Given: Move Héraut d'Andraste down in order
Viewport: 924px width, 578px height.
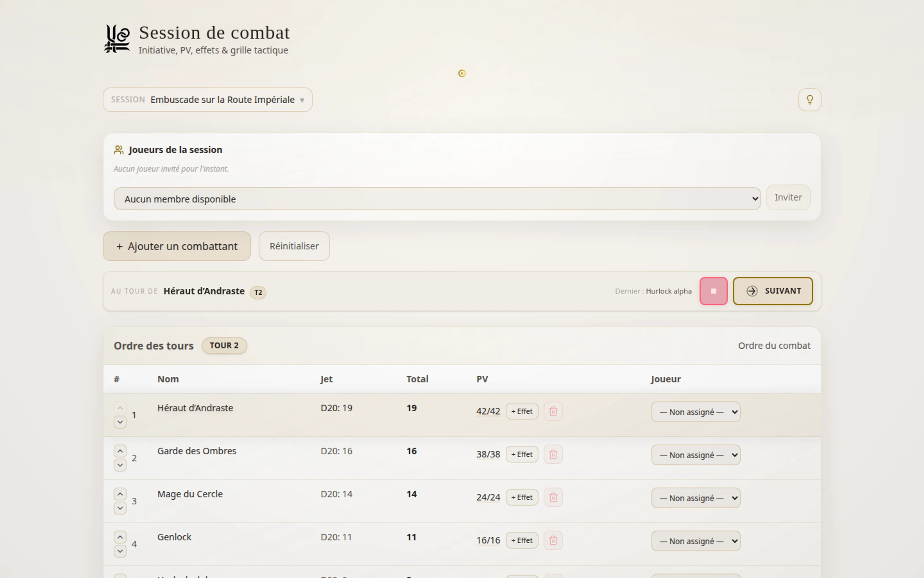Looking at the screenshot, I should [120, 422].
